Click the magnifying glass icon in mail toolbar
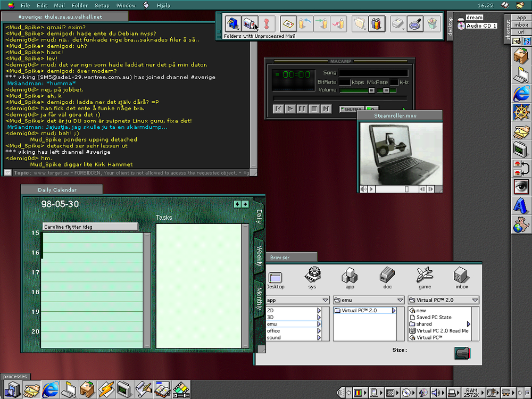Image resolution: width=532 pixels, height=399 pixels. pos(415,24)
